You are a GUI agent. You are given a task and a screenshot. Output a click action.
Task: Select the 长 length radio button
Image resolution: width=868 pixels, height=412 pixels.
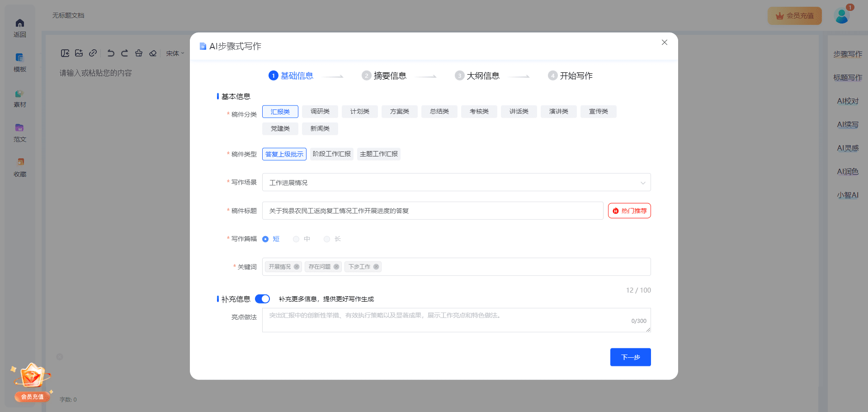[x=327, y=239]
